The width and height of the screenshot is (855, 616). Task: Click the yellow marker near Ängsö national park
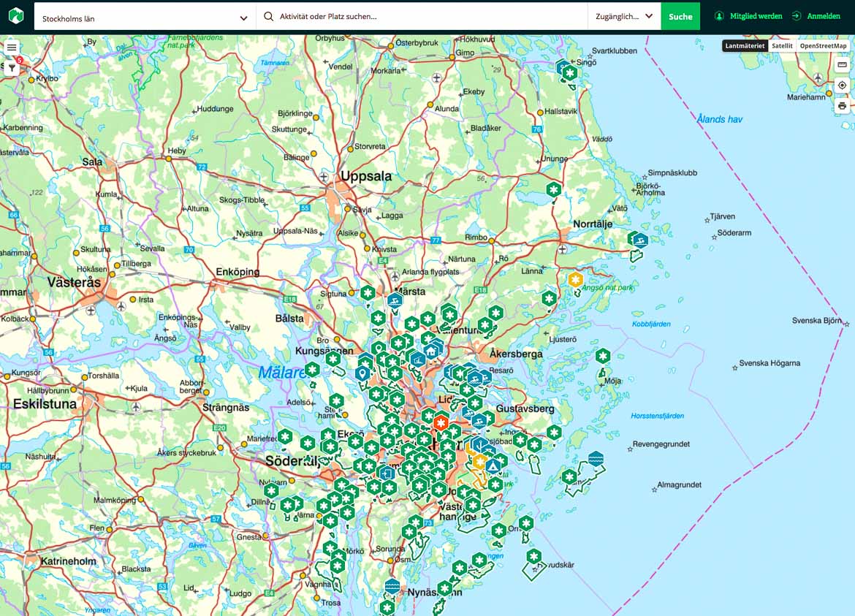click(x=576, y=278)
